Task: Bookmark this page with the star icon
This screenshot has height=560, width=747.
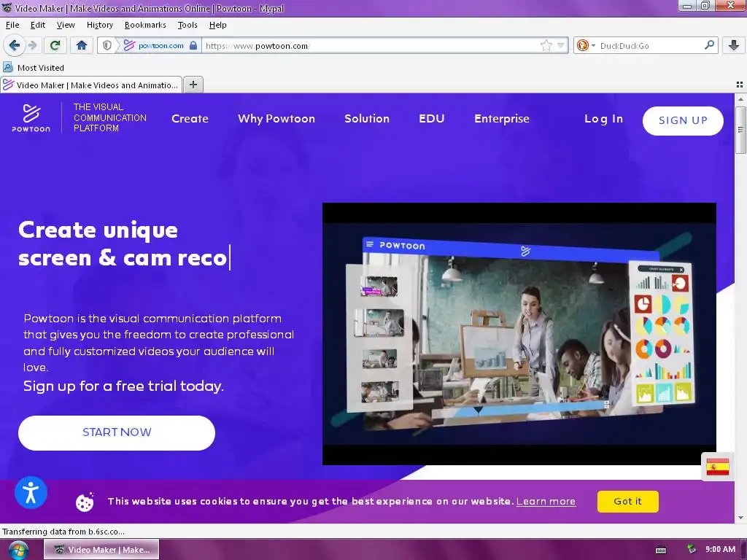Action: (546, 45)
